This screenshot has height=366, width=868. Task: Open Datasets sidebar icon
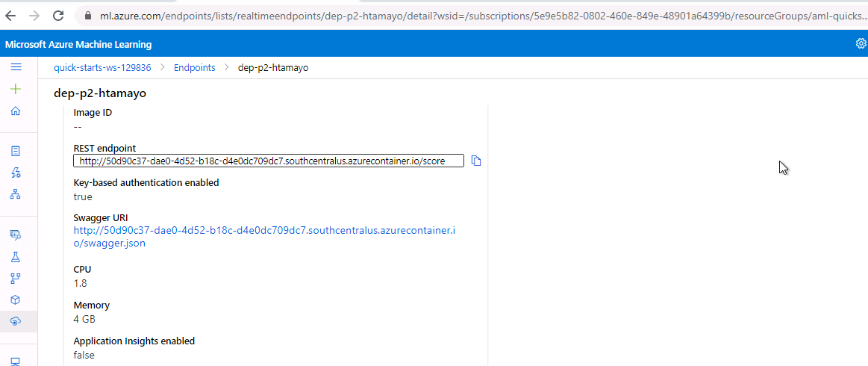[16, 235]
